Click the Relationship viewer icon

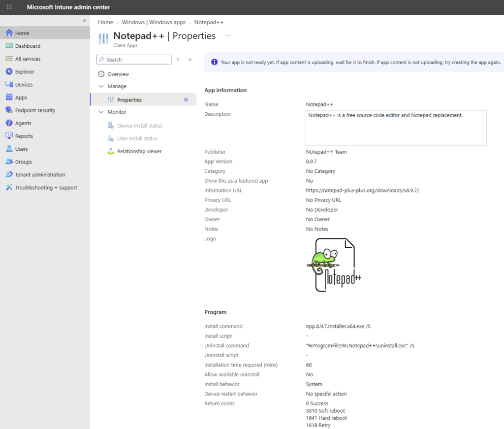tap(111, 151)
